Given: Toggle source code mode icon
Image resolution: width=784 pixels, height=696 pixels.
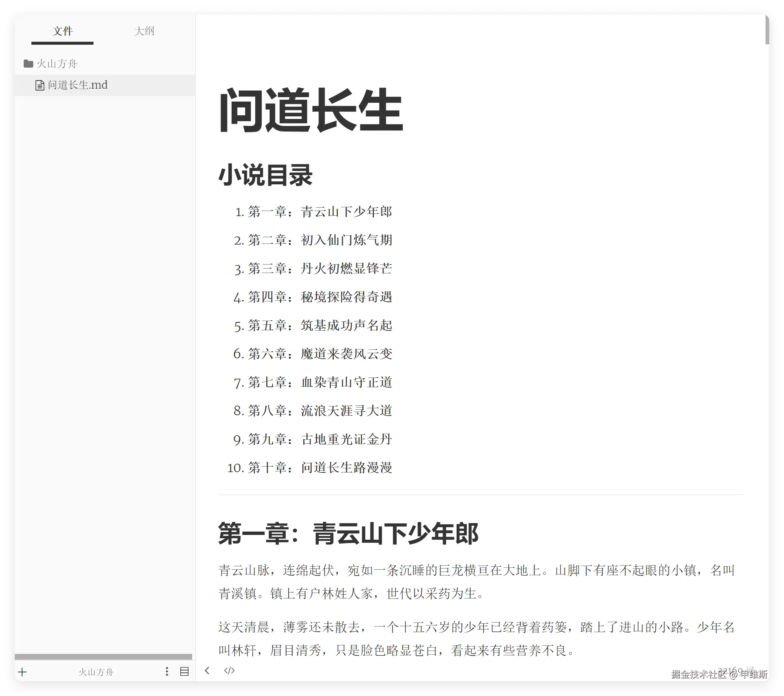Looking at the screenshot, I should (x=229, y=671).
